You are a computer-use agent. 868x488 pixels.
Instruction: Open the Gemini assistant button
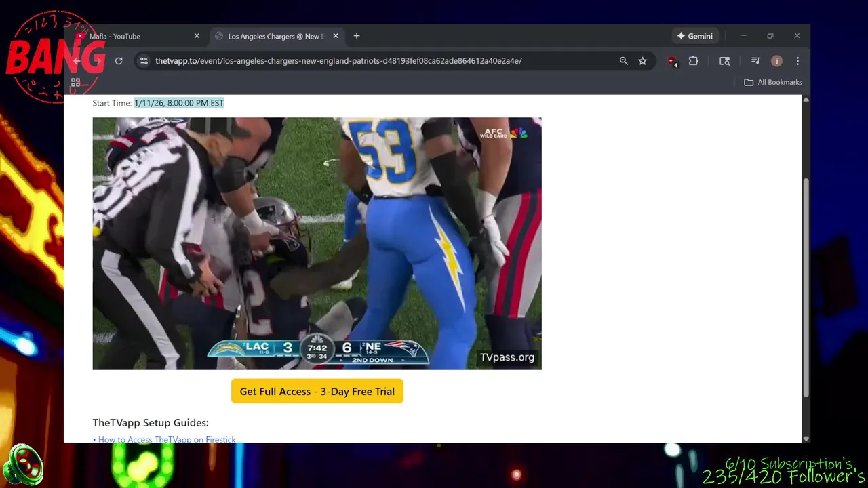694,36
